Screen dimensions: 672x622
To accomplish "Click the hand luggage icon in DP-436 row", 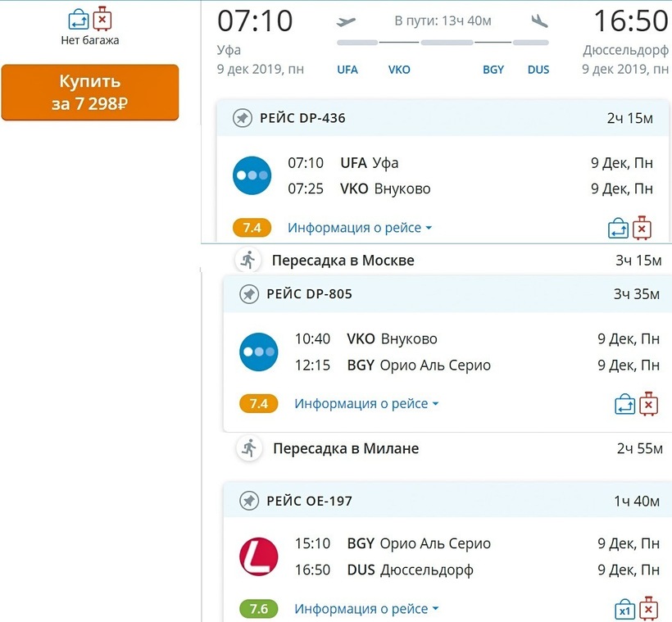I will pos(618,229).
